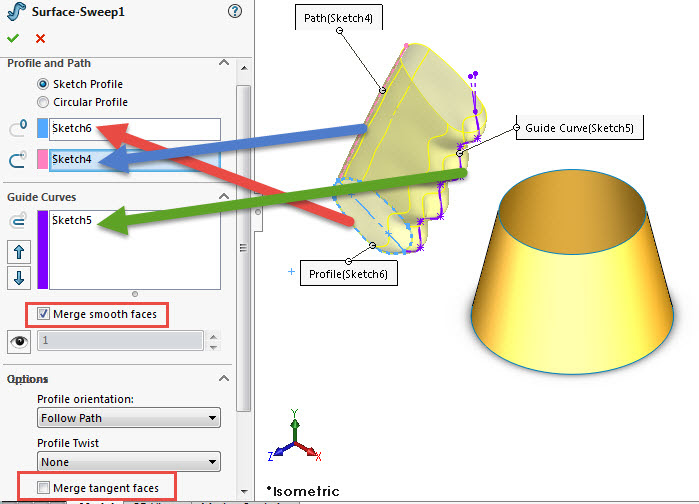Decrease the section number with down spinner
Screen dimensions: 699x504
(x=214, y=347)
